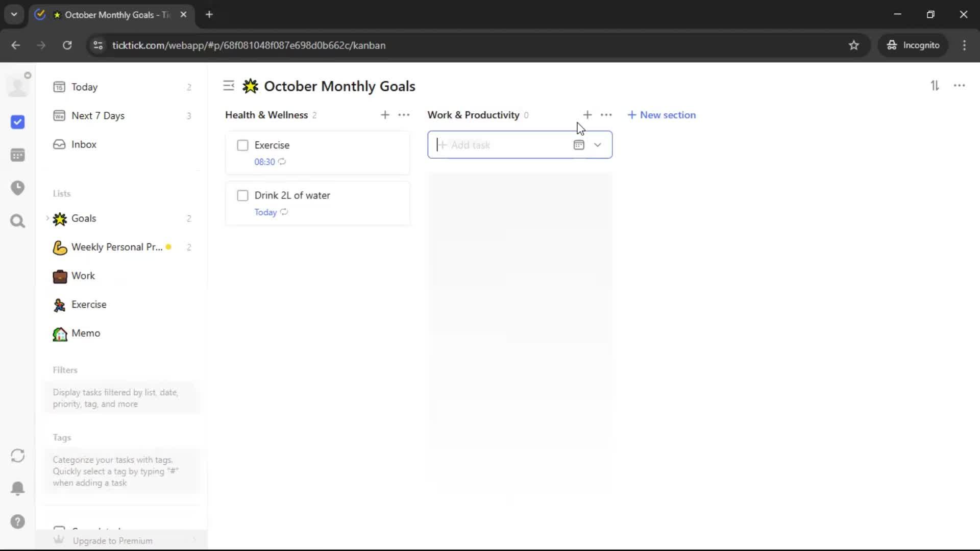Expand the Goals list folder arrow

point(47,218)
